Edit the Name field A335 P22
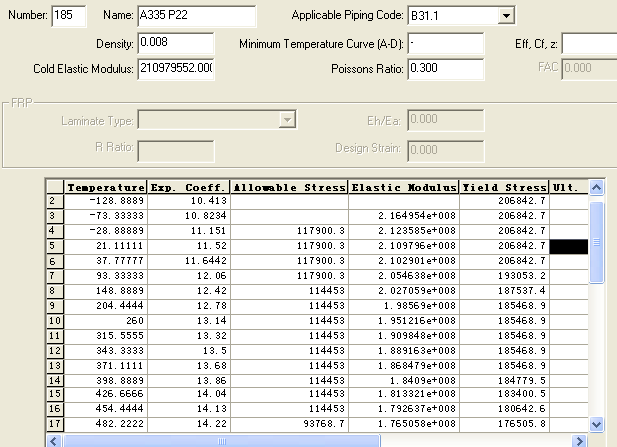617x447 pixels. click(x=197, y=16)
